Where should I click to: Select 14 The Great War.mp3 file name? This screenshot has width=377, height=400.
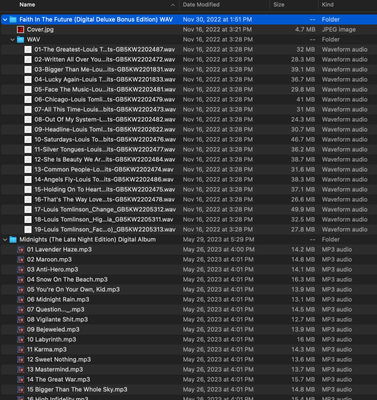(58, 380)
